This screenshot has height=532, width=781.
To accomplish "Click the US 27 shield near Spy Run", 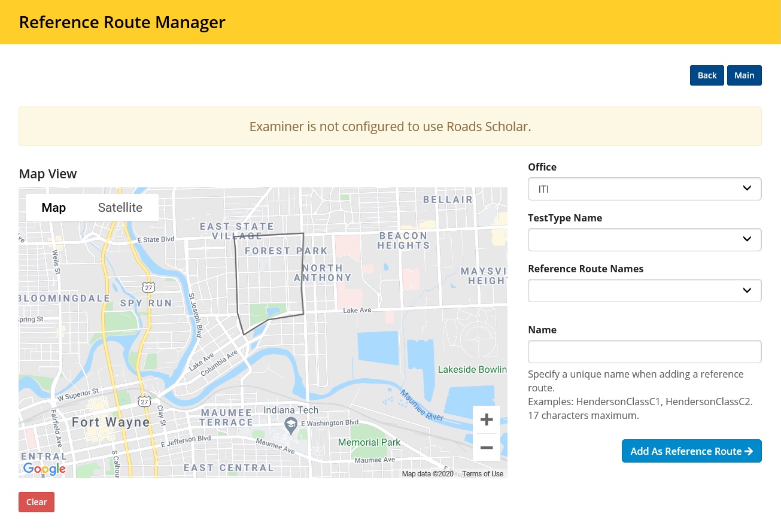I will (x=149, y=287).
